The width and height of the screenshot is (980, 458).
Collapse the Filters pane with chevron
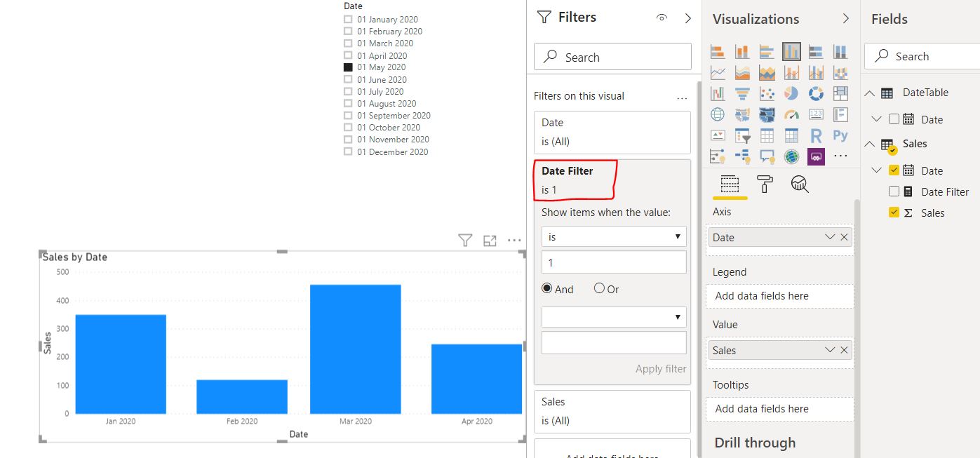coord(688,18)
